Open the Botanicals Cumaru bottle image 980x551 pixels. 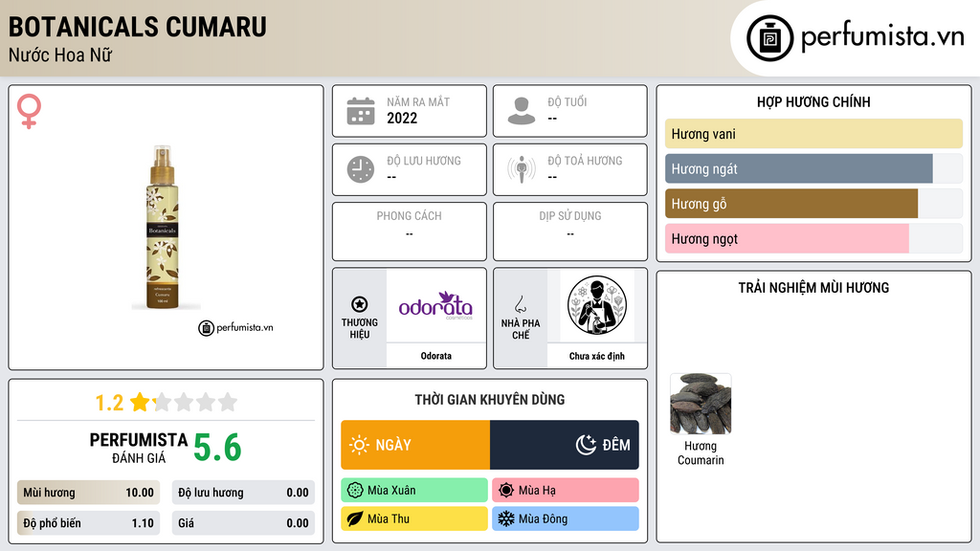pos(163,228)
